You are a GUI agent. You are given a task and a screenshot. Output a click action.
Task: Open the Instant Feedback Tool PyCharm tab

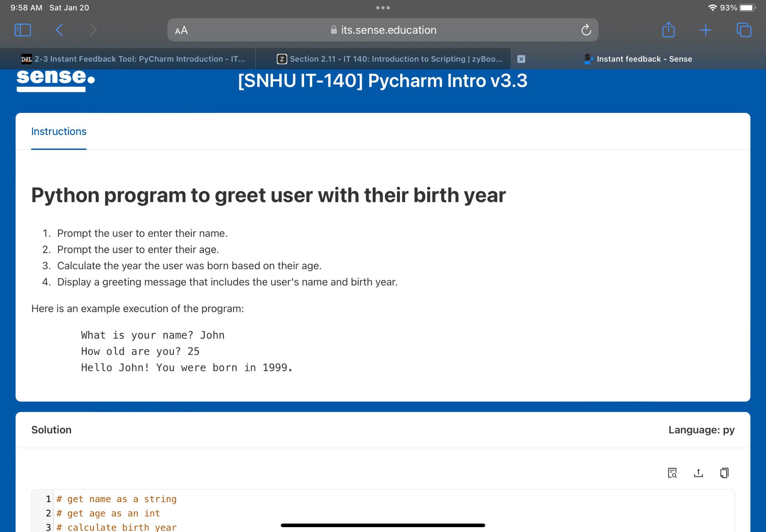click(138, 59)
